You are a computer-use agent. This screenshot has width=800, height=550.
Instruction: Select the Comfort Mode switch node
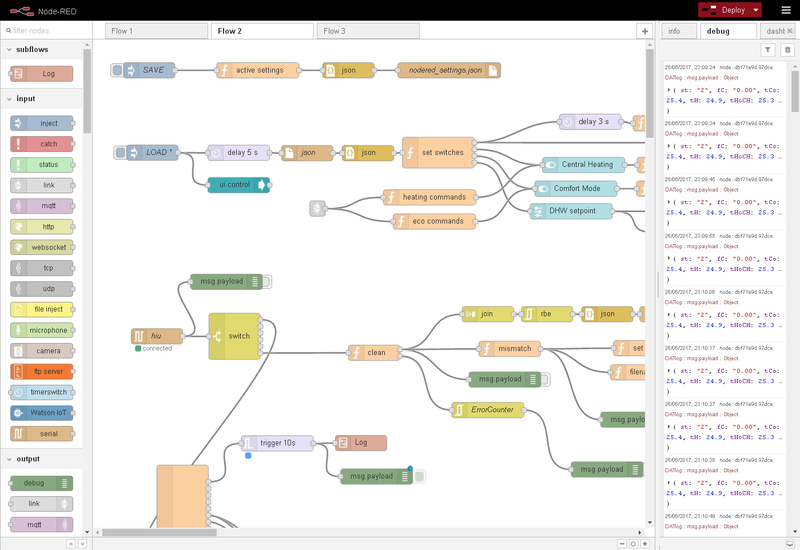point(576,188)
